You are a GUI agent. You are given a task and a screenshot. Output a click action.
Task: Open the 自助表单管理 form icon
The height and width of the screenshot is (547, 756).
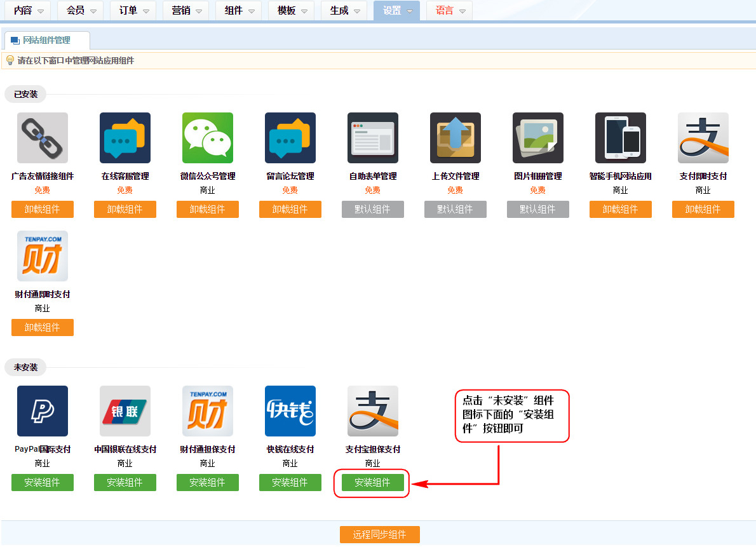373,138
